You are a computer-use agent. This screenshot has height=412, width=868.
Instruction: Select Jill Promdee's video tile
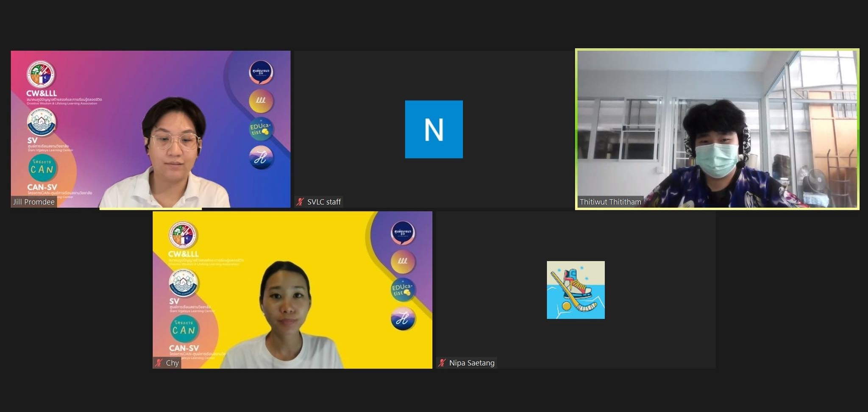tap(150, 129)
